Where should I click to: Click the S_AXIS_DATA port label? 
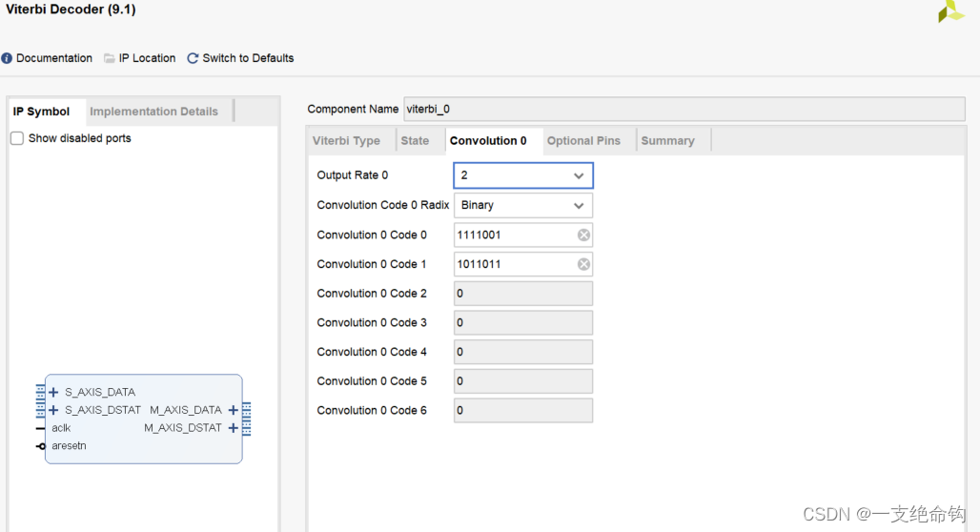point(100,392)
